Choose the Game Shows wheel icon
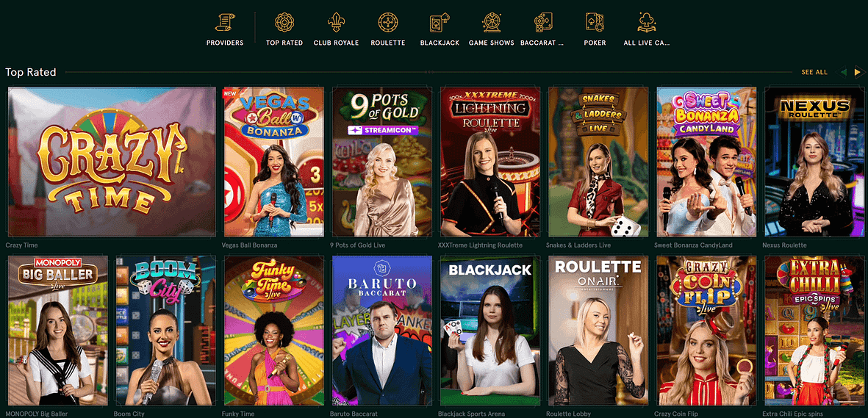 click(491, 23)
